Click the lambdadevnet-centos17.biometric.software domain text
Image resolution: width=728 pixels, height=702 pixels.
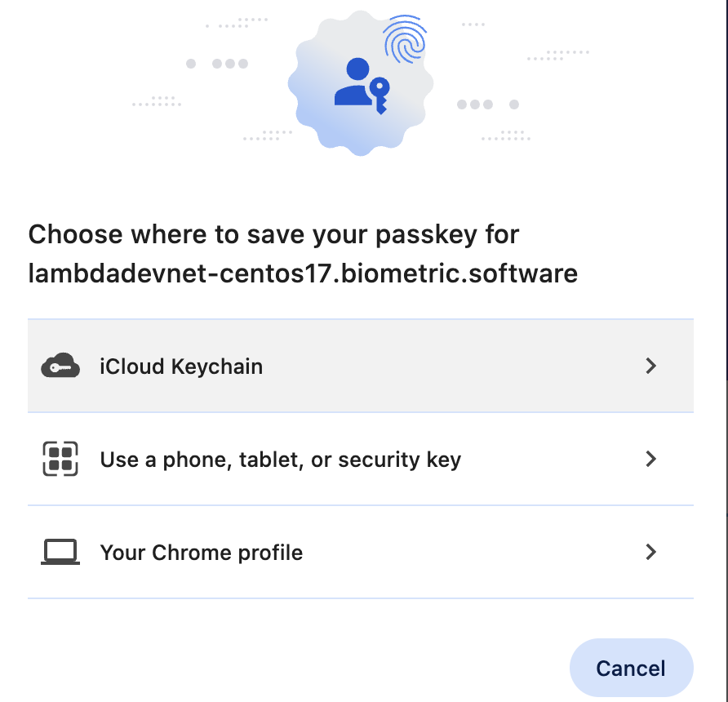tap(304, 273)
